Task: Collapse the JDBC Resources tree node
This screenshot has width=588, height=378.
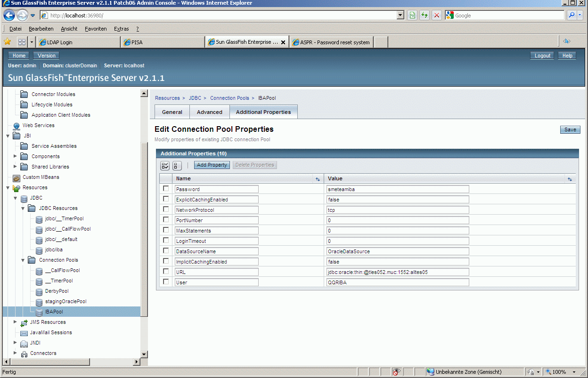Action: [23, 208]
